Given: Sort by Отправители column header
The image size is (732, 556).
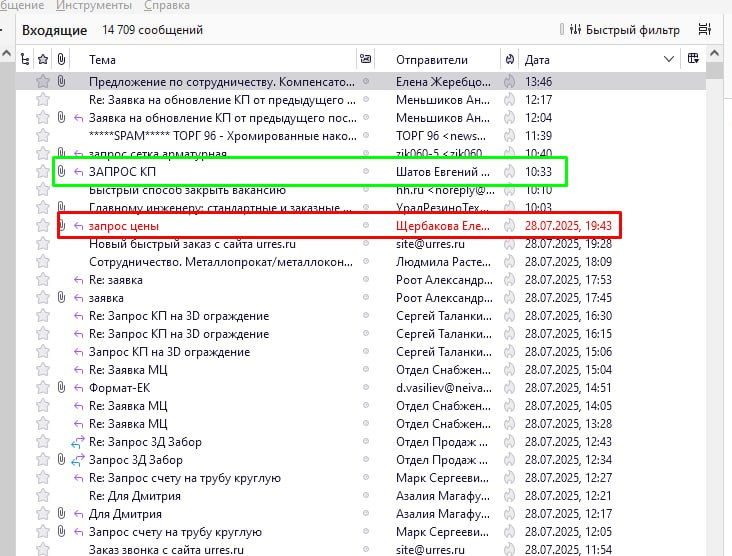Looking at the screenshot, I should pos(432,60).
